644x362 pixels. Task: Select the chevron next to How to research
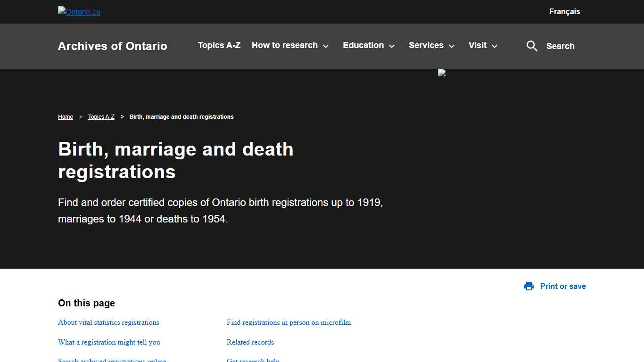click(x=326, y=46)
